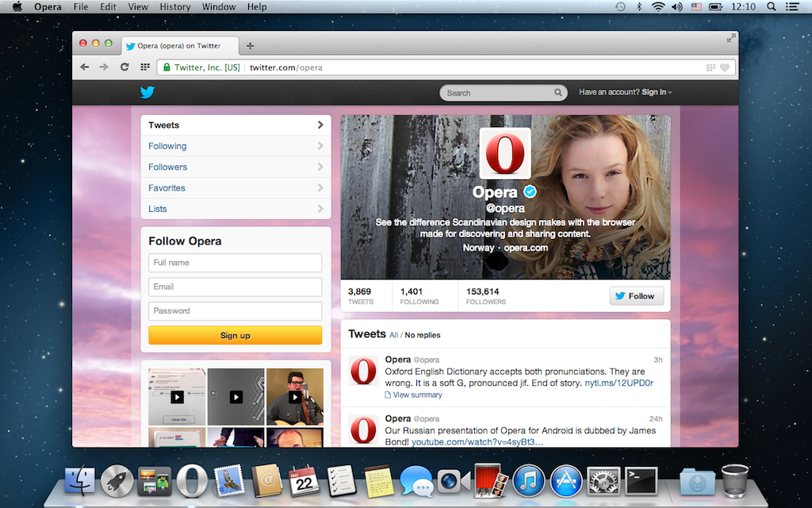Open the Lists section in sidebar
This screenshot has width=812, height=508.
tap(236, 209)
